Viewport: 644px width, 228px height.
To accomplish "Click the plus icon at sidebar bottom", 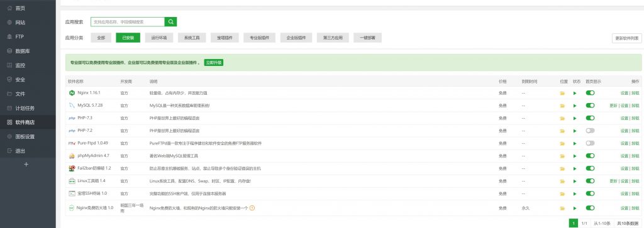I will [x=26, y=164].
